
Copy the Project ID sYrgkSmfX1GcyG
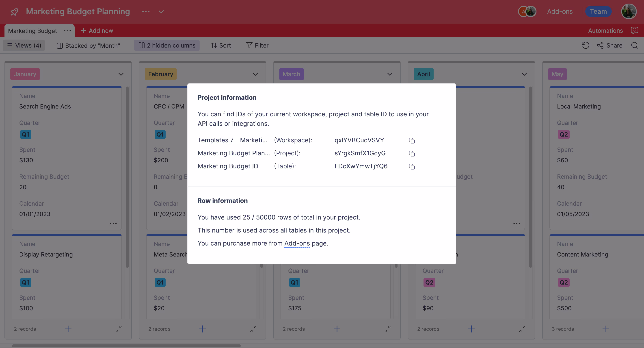(412, 154)
